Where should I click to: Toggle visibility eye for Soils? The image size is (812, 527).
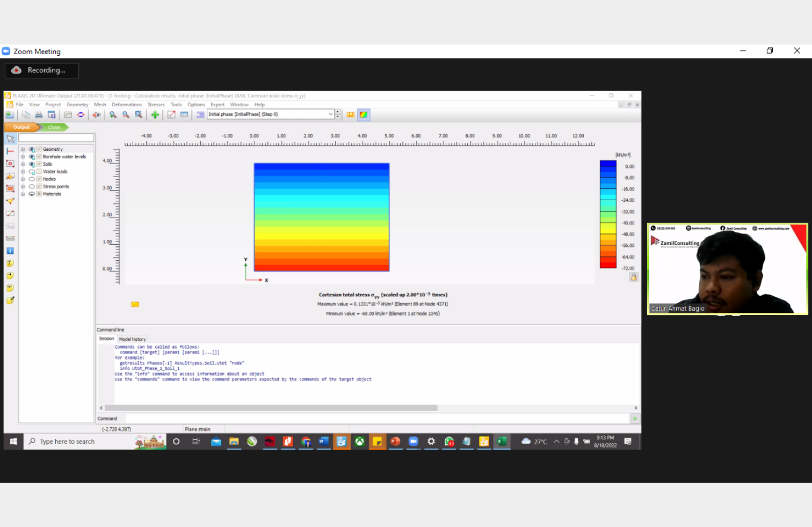click(32, 164)
